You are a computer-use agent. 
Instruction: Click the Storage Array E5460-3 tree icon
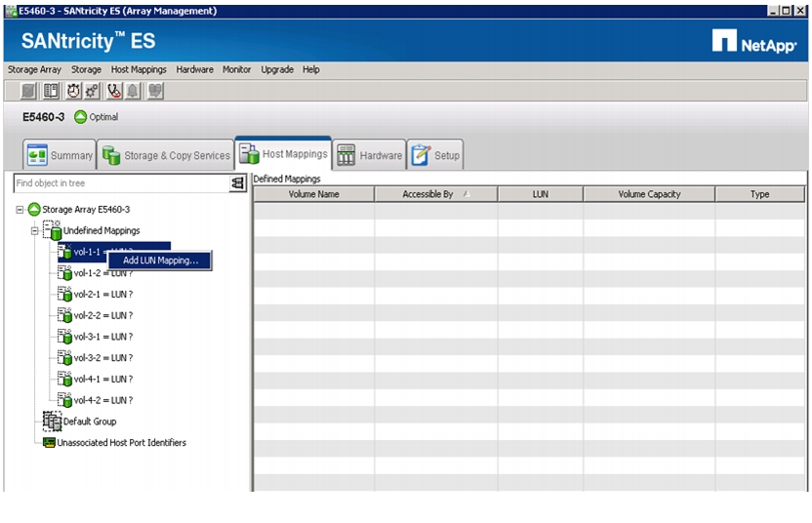tap(34, 209)
